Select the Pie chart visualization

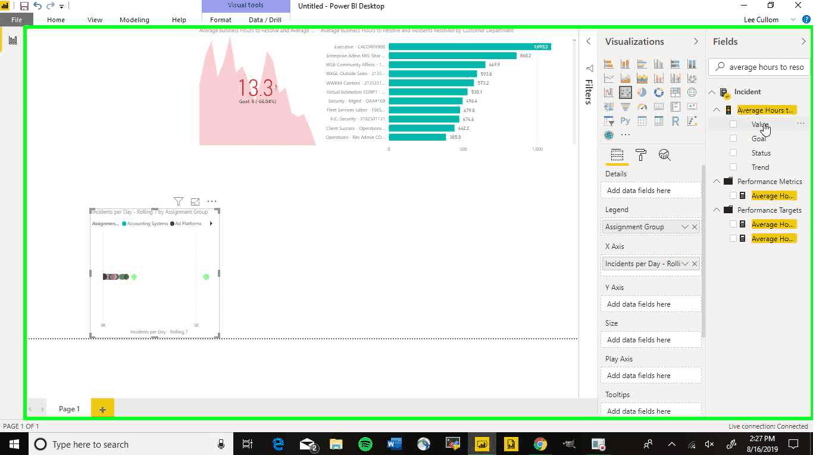pos(642,92)
